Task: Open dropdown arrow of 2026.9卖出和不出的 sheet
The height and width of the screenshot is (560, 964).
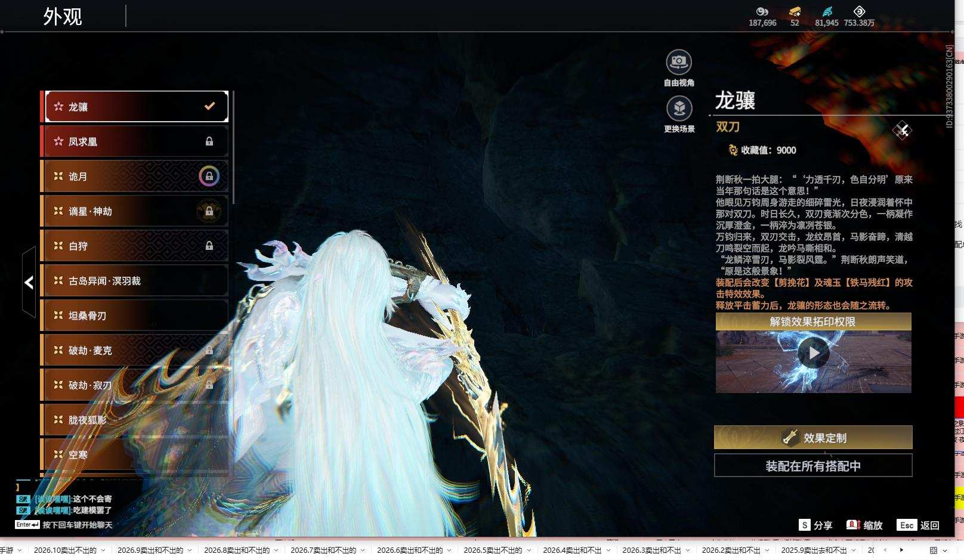Action: pyautogui.click(x=190, y=550)
